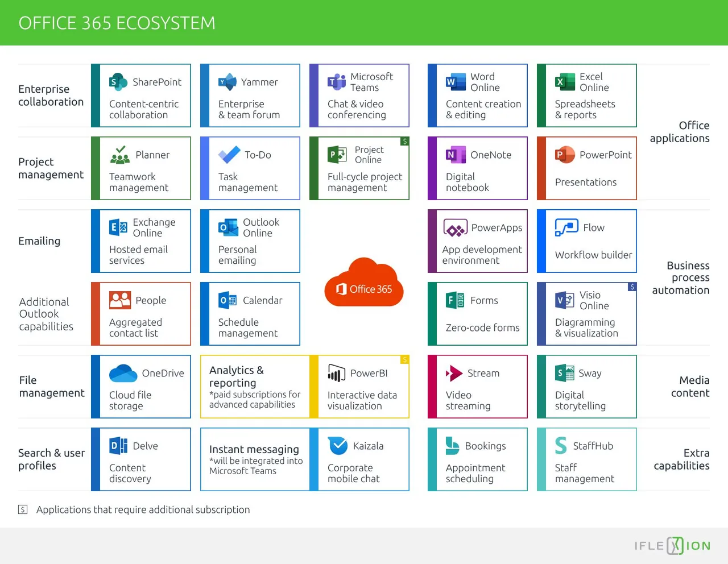Click the Calendar icon

tap(228, 300)
